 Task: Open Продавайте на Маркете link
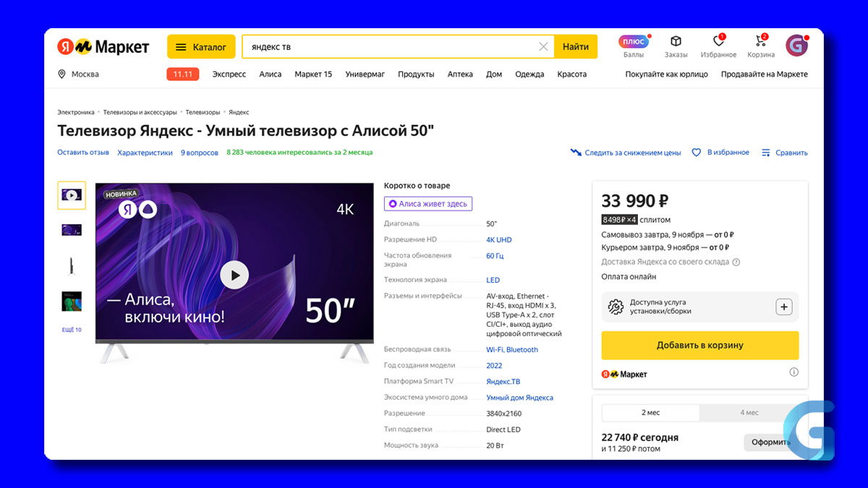(x=765, y=74)
